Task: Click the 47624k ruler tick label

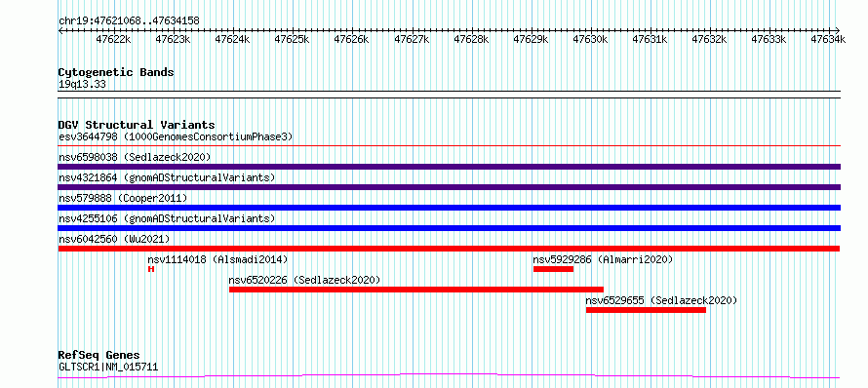Action: tap(232, 39)
